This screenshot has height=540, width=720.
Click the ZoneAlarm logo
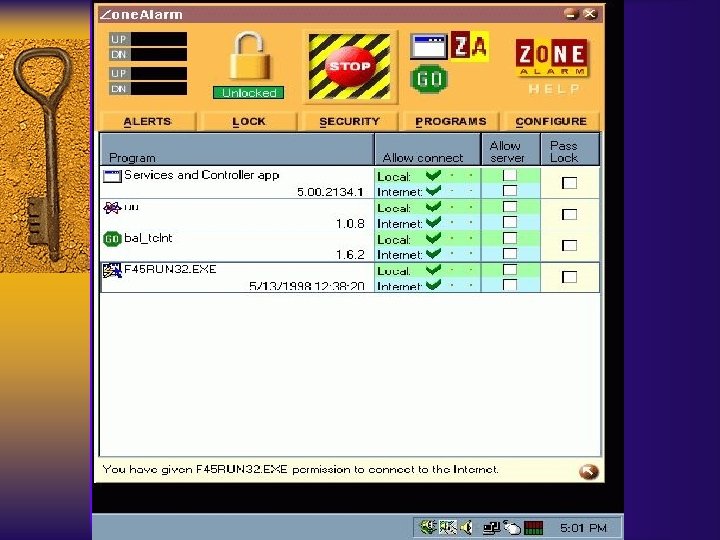(552, 56)
